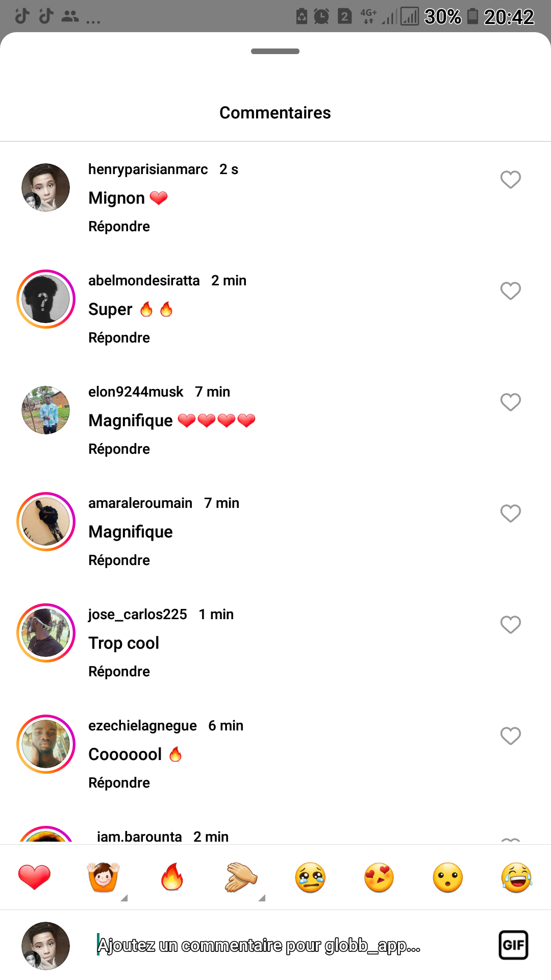This screenshot has width=551, height=980.
Task: Add the crying sad emoji
Action: pos(310,877)
